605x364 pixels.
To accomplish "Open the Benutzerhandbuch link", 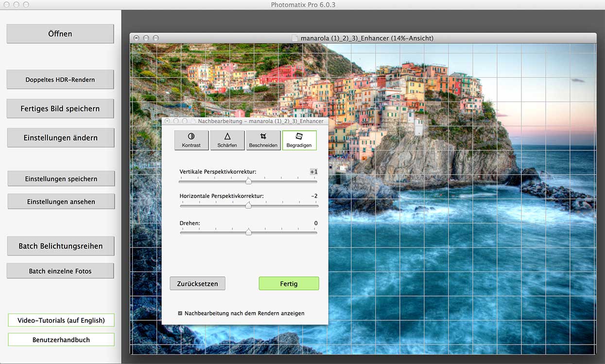I will (61, 340).
